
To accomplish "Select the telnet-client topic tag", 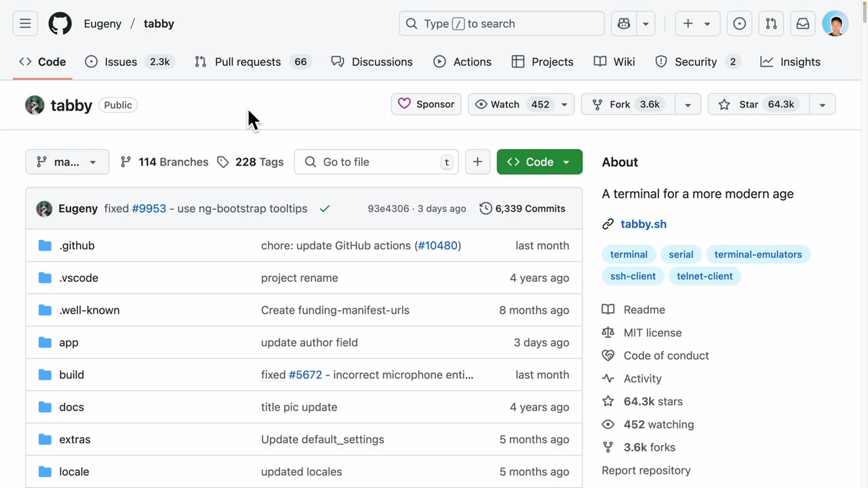I will (x=705, y=277).
